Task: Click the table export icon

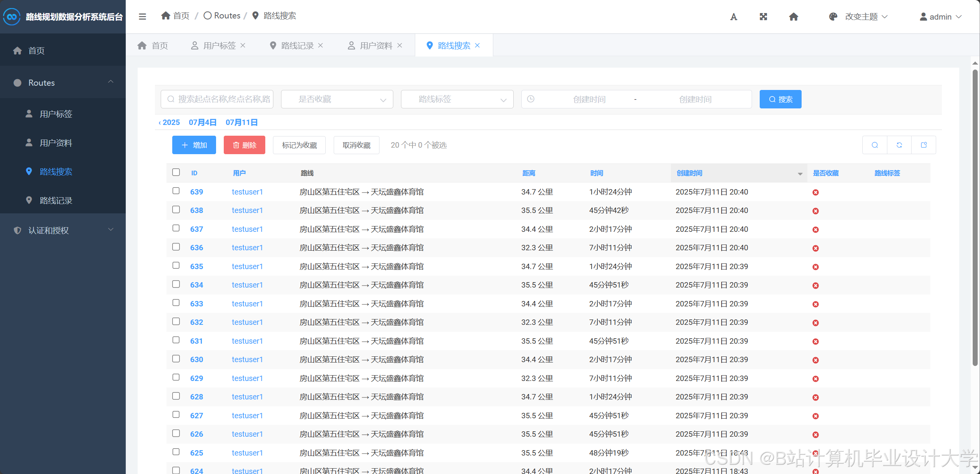Action: coord(924,145)
